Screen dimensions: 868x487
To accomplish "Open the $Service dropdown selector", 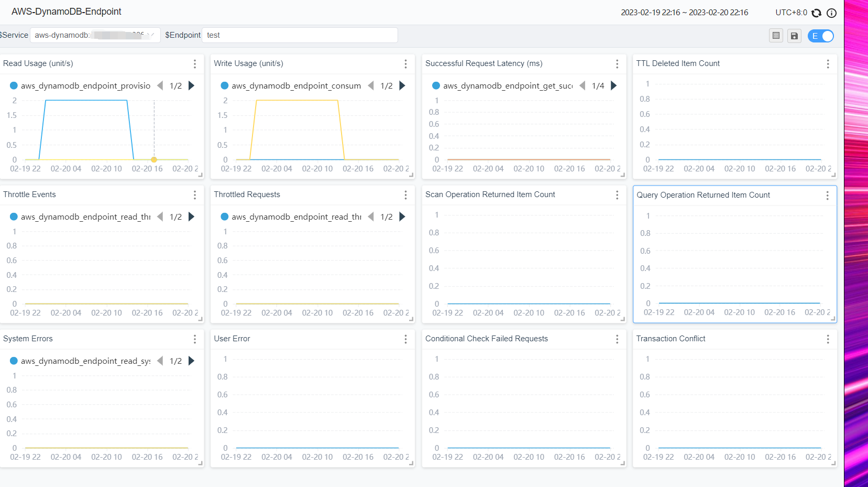I will coord(95,35).
